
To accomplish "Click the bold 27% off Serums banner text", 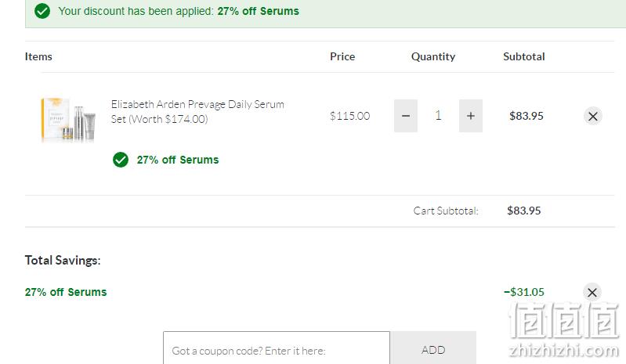I will click(x=258, y=11).
